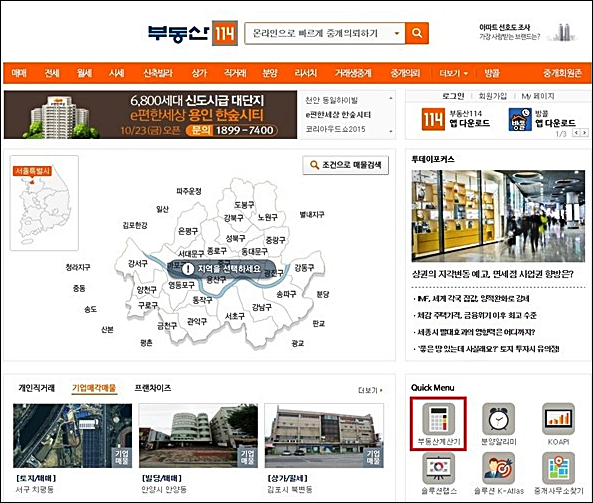Open the 부동산계산기 calculator icon
Viewport: 593px width, 503px height.
pyautogui.click(x=438, y=418)
